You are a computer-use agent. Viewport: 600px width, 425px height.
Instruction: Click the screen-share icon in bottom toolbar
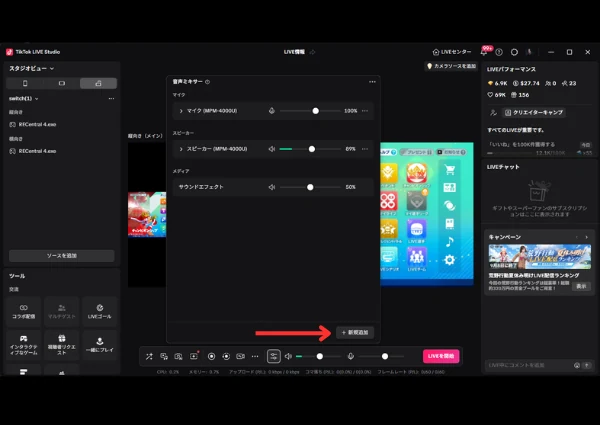tap(164, 357)
